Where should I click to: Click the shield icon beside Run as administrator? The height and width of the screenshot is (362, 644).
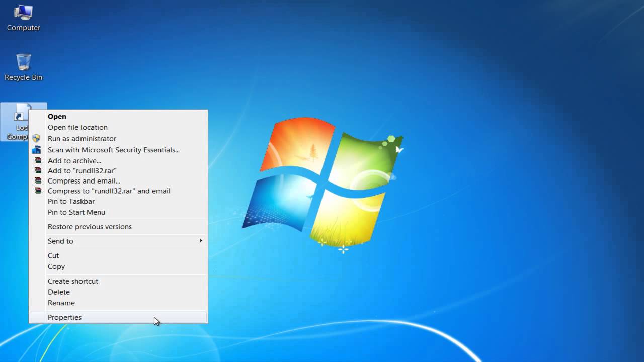36,138
